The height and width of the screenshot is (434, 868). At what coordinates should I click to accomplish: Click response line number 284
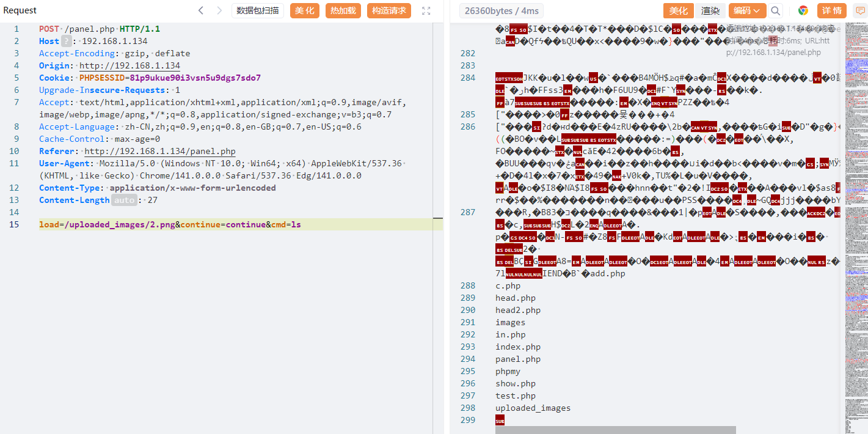pos(468,78)
